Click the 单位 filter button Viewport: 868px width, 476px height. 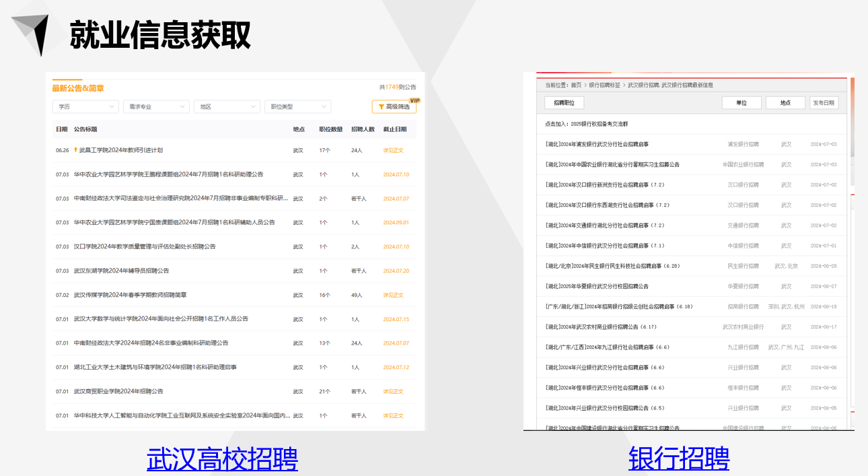(x=741, y=103)
